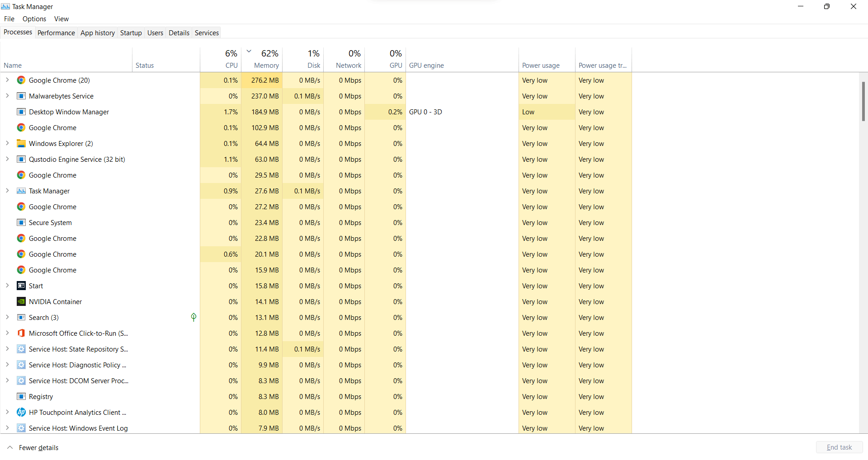Viewport: 868px width, 460px height.
Task: Click the Service Host: Diagnostic Policy gear icon
Action: pos(21,365)
